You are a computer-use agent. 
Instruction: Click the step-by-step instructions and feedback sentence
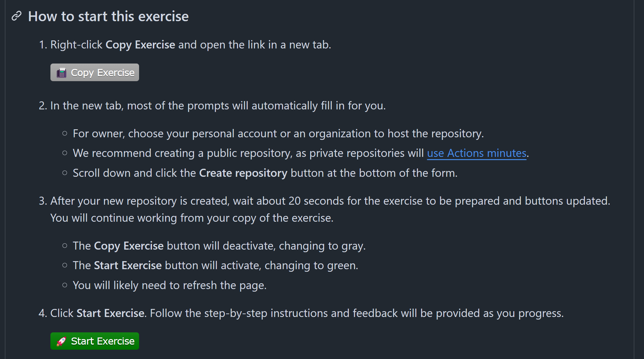point(357,313)
